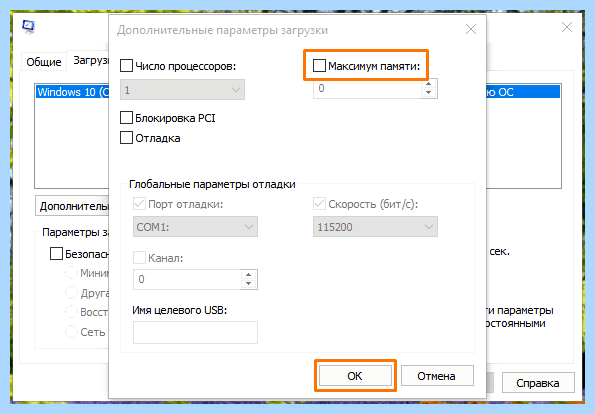This screenshot has width=595, height=414.
Task: Click the Отмена button
Action: pos(437,376)
